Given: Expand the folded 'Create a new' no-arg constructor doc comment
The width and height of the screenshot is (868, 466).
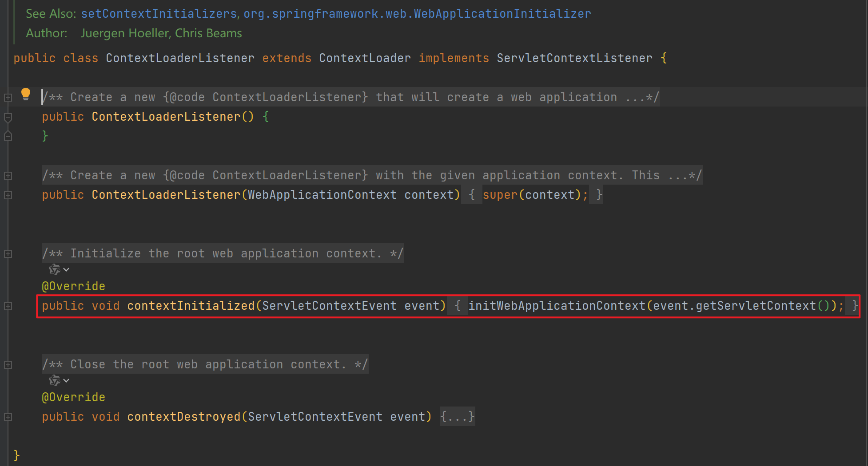Looking at the screenshot, I should [8, 97].
